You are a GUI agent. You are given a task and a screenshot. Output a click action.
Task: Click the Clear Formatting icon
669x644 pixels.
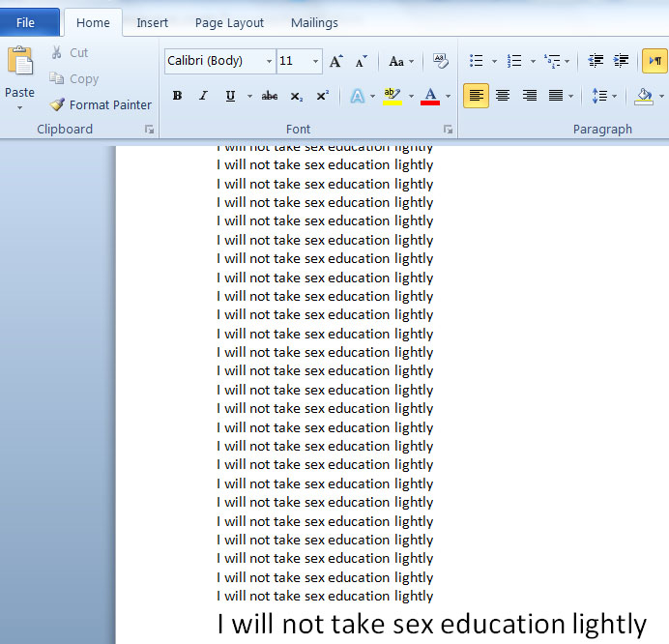click(x=440, y=61)
